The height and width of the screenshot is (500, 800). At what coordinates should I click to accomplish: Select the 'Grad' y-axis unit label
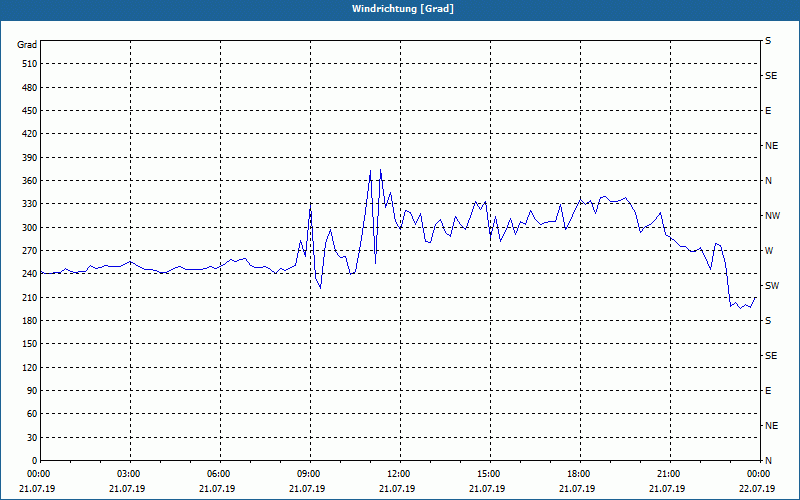pos(27,45)
